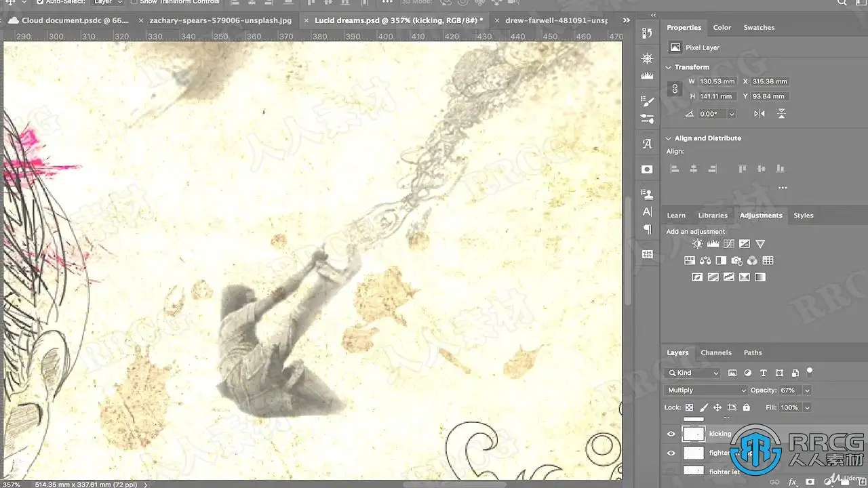Add a Color Lookup adjustment
Screen dimensions: 868x488
click(x=768, y=260)
